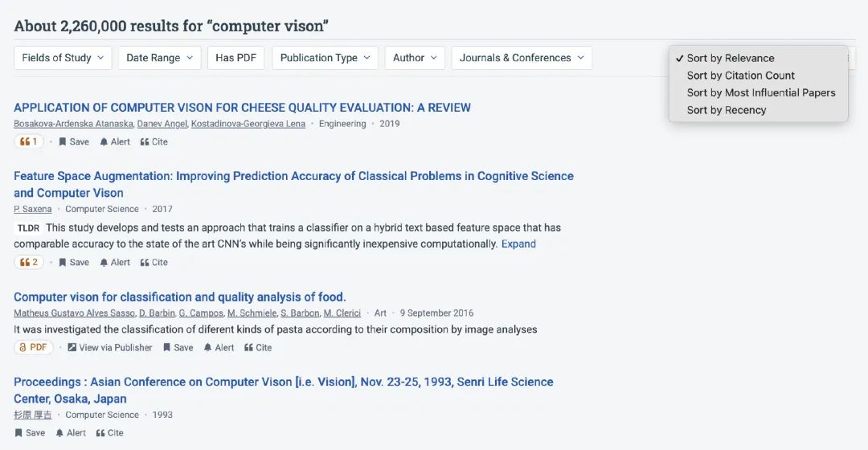
Task: Open the Journals & Conferences filter
Action: (522, 58)
